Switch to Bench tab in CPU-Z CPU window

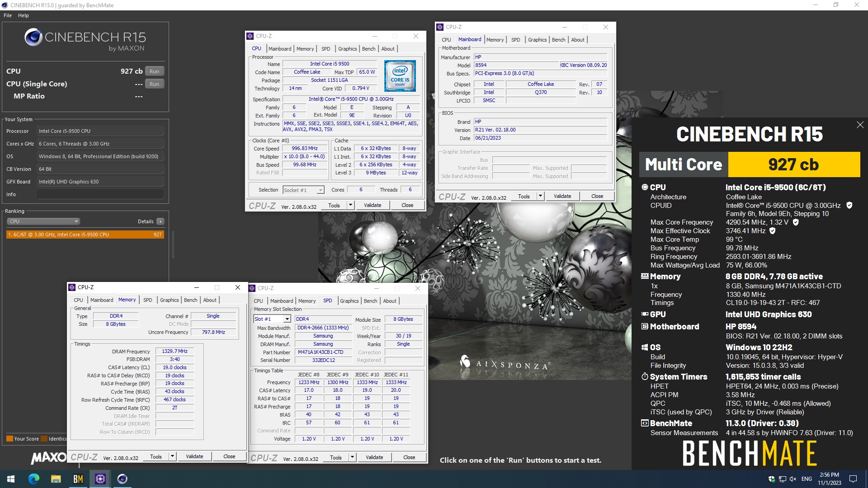tap(368, 49)
